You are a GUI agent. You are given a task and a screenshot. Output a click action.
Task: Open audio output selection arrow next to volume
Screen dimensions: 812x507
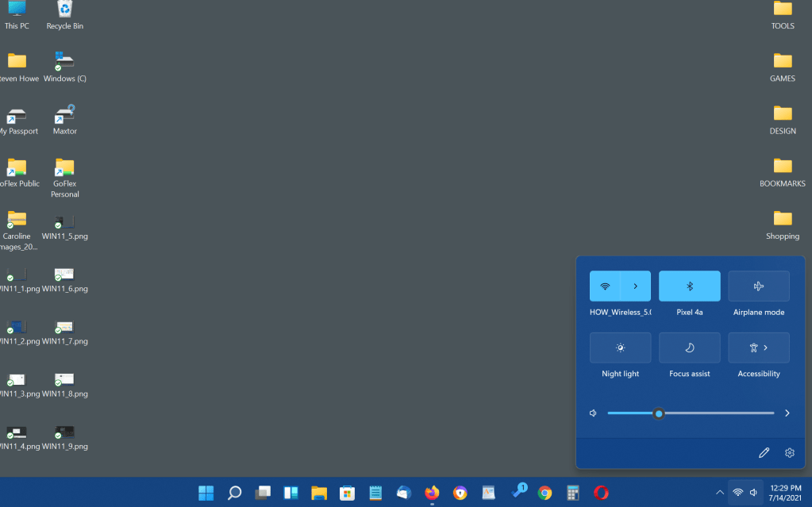(x=787, y=413)
